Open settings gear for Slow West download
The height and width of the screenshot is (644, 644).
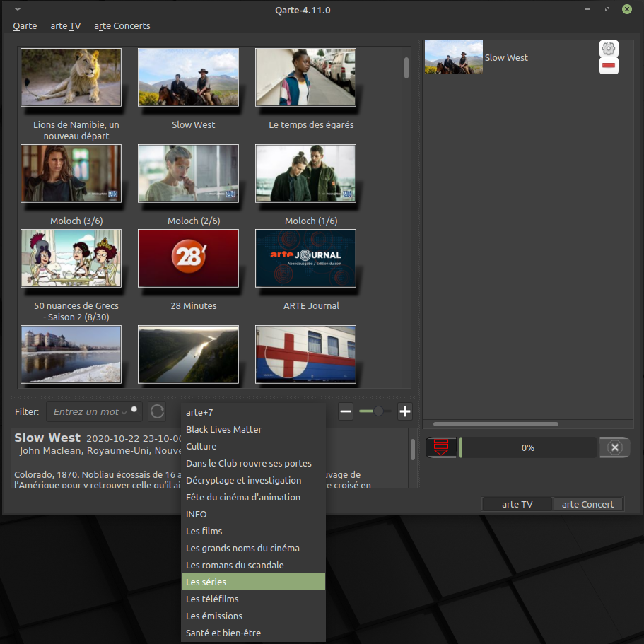coord(608,49)
